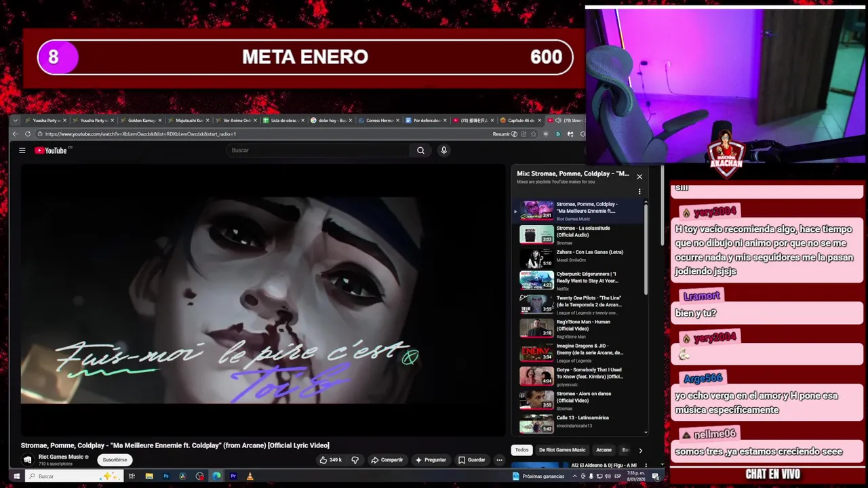Open the YouTube hamburger guide menu
This screenshot has width=868, height=488.
click(22, 150)
